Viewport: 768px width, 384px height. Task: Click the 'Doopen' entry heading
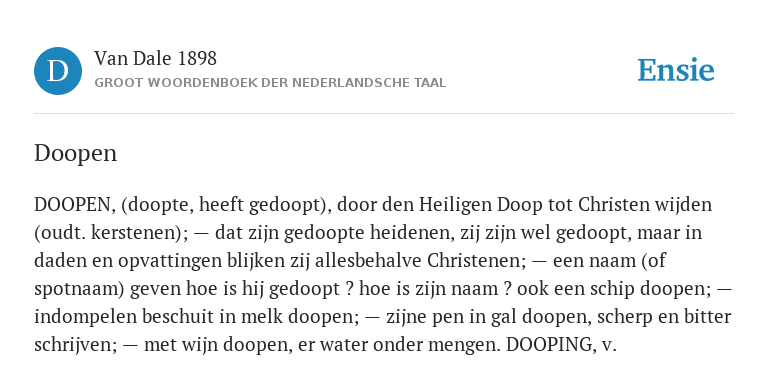(x=75, y=153)
